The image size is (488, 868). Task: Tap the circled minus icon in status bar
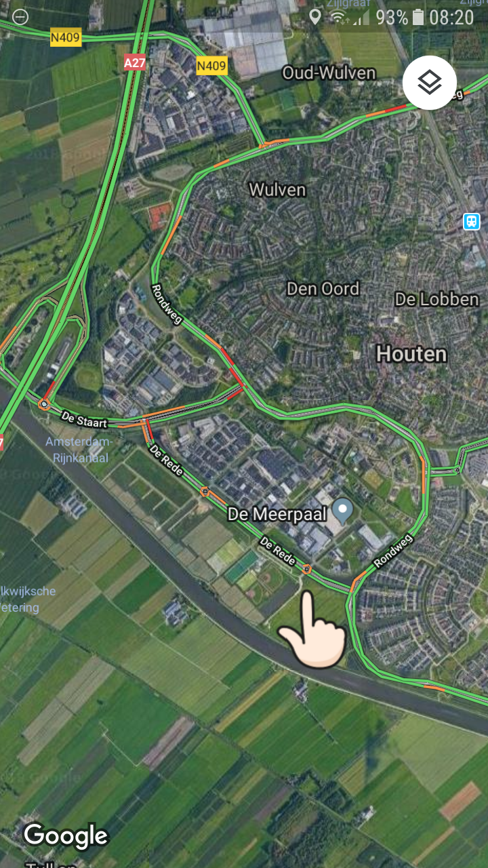coord(21,17)
